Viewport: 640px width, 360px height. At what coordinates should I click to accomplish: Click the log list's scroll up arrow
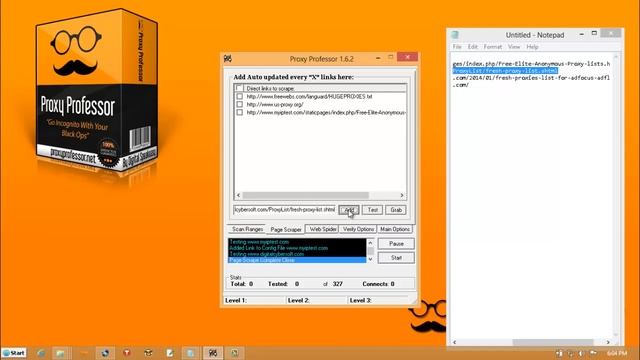point(370,242)
